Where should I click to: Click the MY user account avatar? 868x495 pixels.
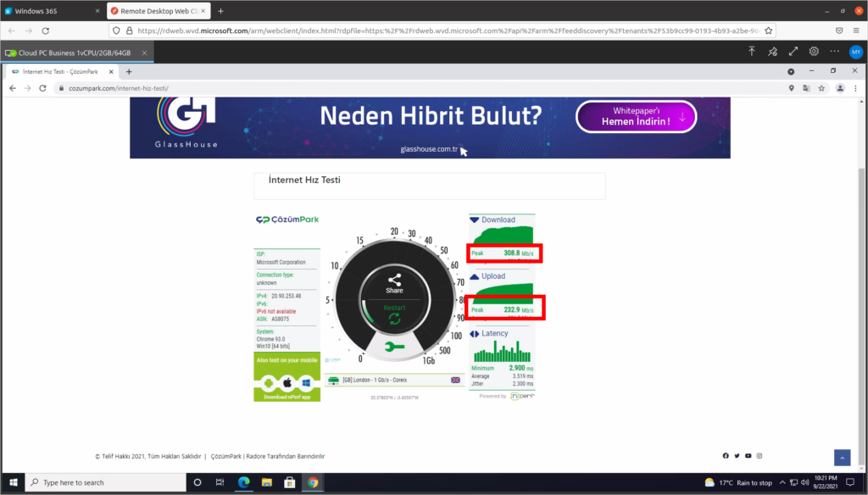pos(856,52)
